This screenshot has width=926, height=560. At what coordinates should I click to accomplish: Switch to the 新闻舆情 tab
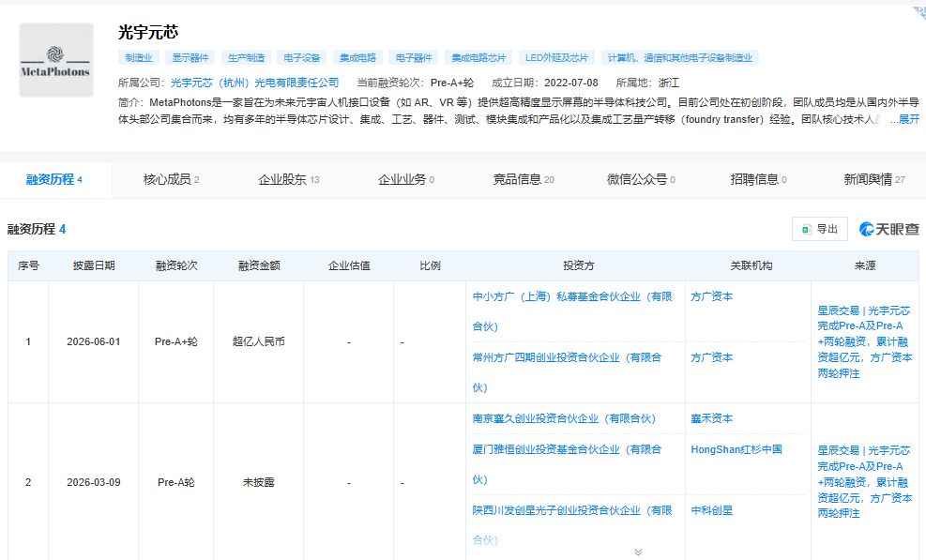click(874, 179)
